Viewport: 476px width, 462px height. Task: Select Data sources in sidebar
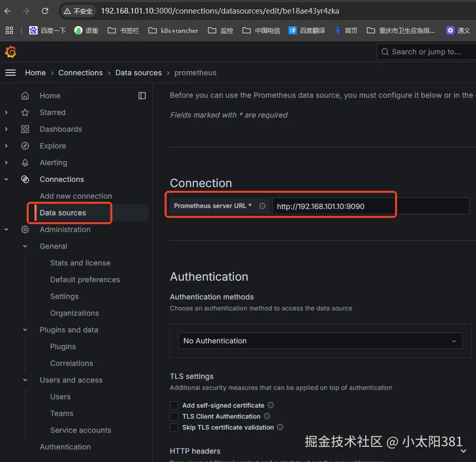tap(63, 213)
